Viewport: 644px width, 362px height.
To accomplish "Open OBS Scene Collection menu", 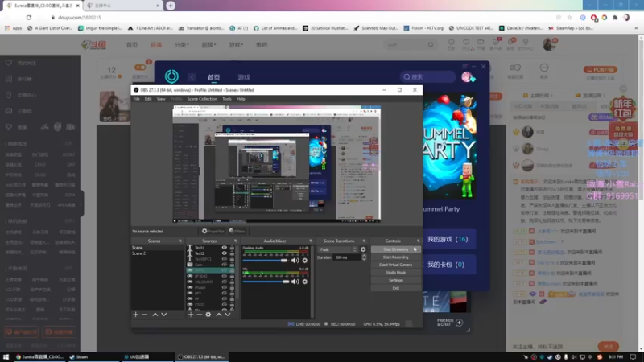I will pos(202,99).
